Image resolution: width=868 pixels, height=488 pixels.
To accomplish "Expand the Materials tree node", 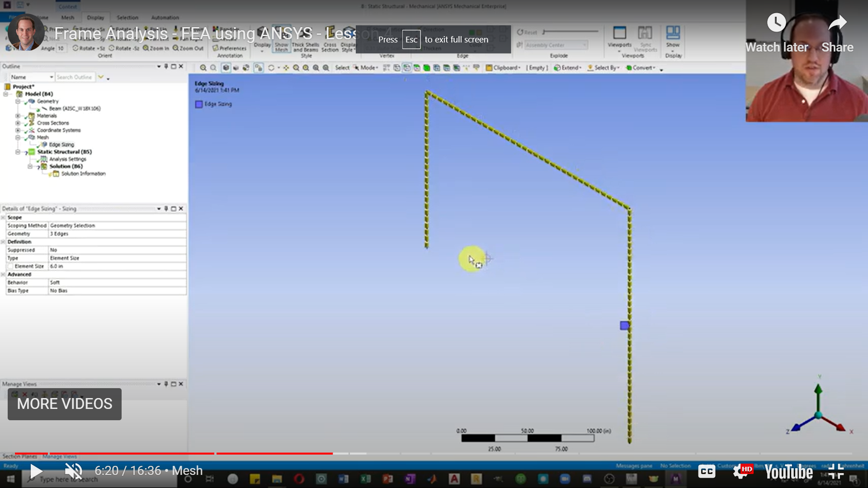I will click(x=18, y=116).
